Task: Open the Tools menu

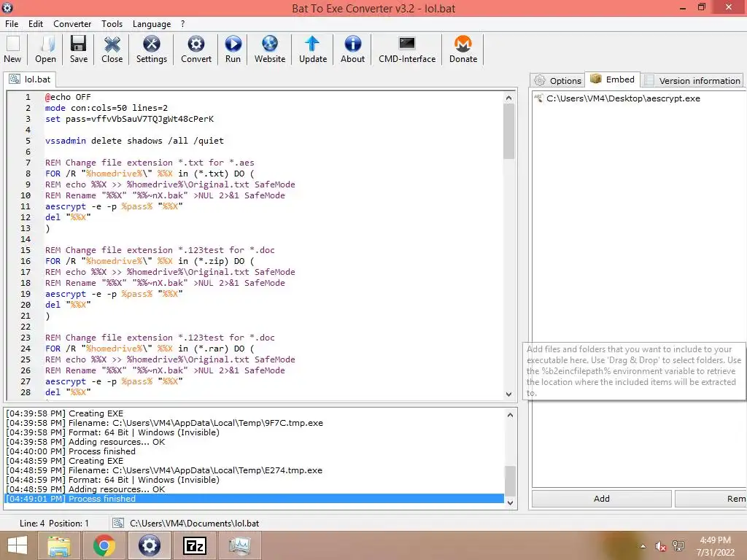Action: tap(112, 24)
